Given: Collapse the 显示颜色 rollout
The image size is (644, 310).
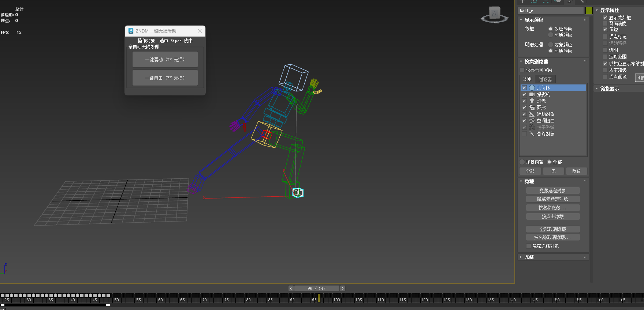Looking at the screenshot, I should pyautogui.click(x=533, y=20).
